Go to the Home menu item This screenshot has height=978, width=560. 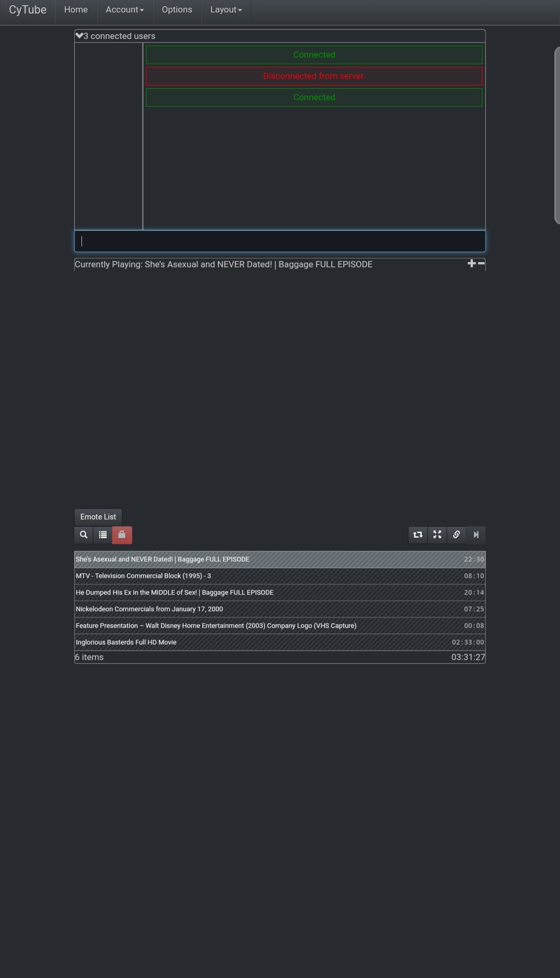click(76, 10)
